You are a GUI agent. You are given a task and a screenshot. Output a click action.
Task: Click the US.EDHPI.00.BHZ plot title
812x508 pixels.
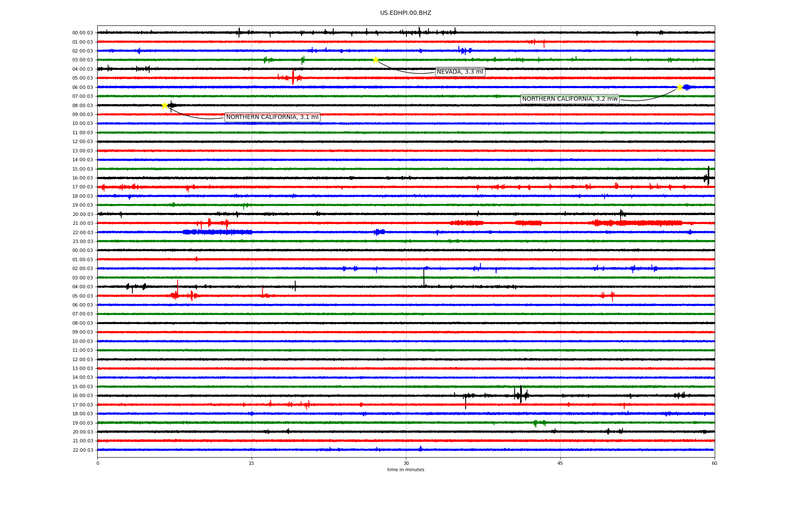tap(406, 13)
